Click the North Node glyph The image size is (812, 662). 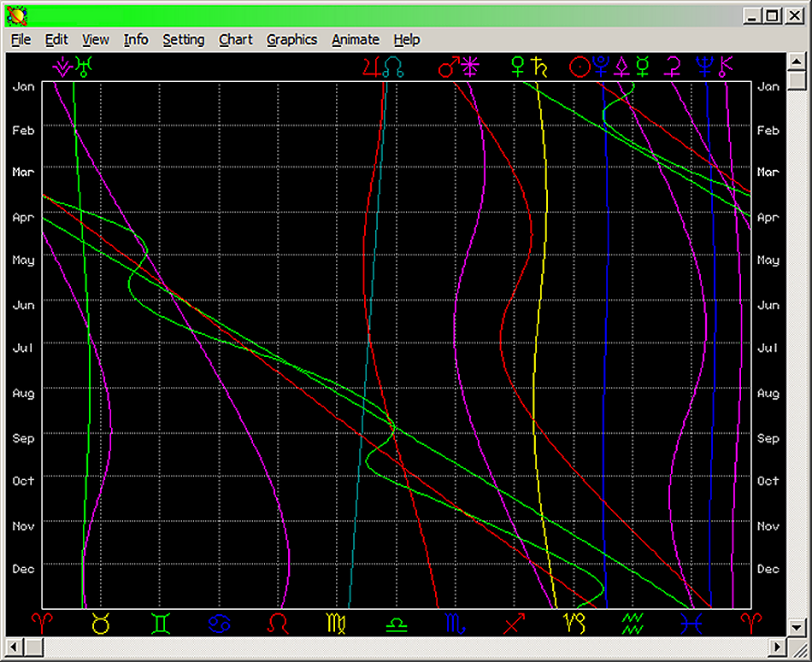pos(394,67)
